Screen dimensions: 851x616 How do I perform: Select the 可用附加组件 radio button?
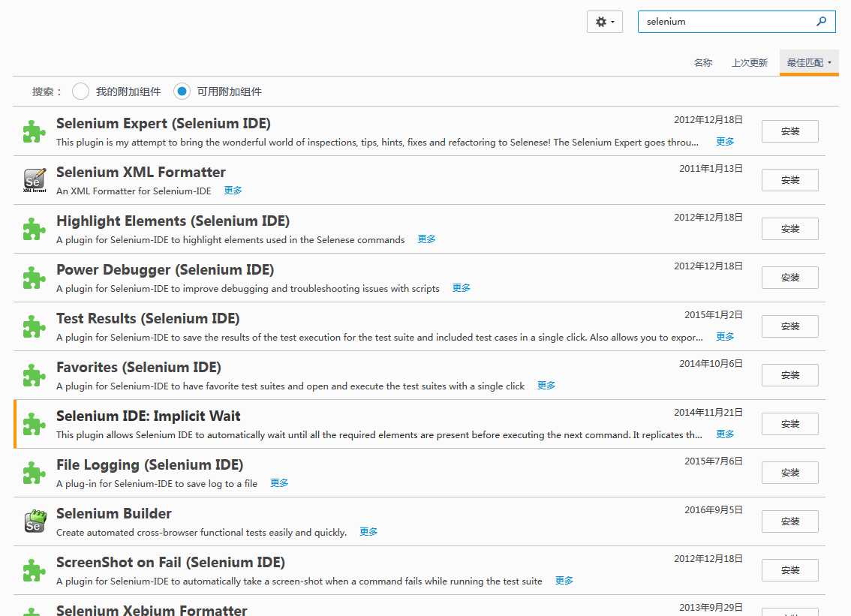point(182,92)
